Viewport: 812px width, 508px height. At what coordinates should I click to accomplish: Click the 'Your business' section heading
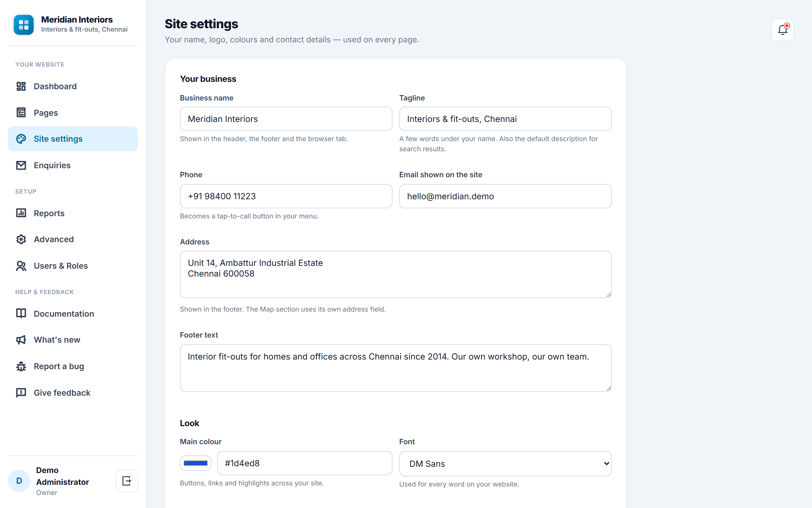point(208,79)
